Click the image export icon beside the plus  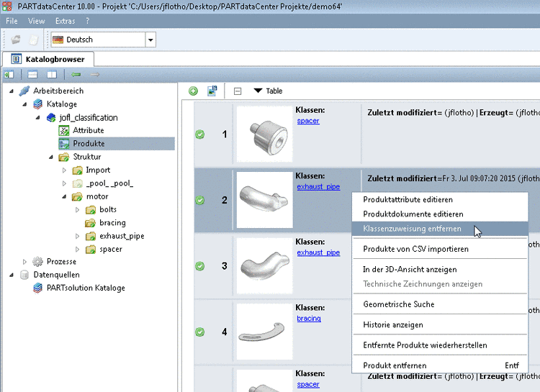(212, 91)
